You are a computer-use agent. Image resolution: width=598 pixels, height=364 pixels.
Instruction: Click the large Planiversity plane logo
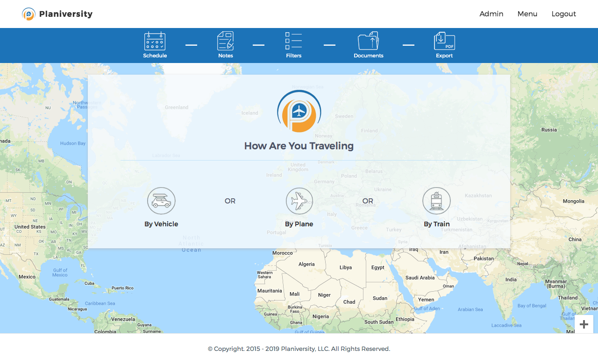click(299, 112)
